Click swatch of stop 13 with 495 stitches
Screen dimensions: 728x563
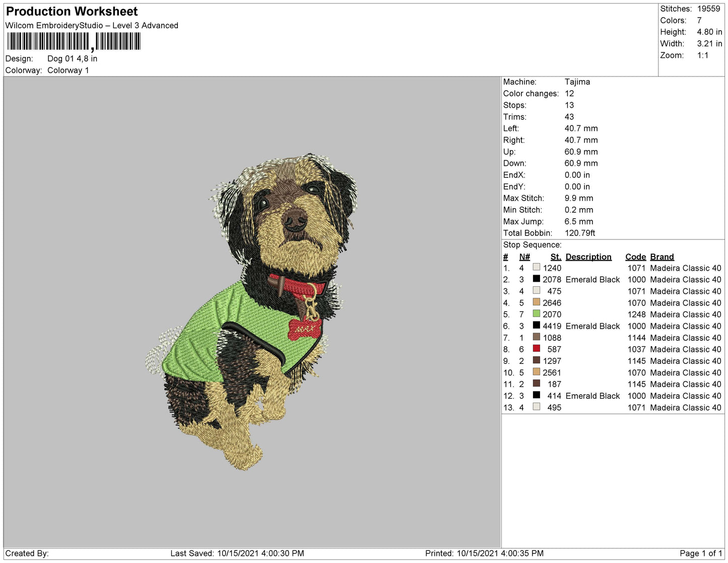[x=537, y=406]
